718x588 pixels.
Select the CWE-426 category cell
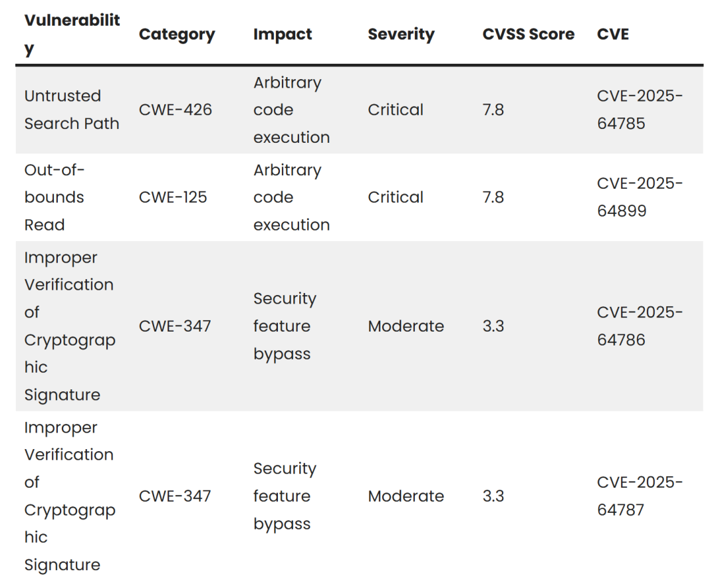point(176,110)
